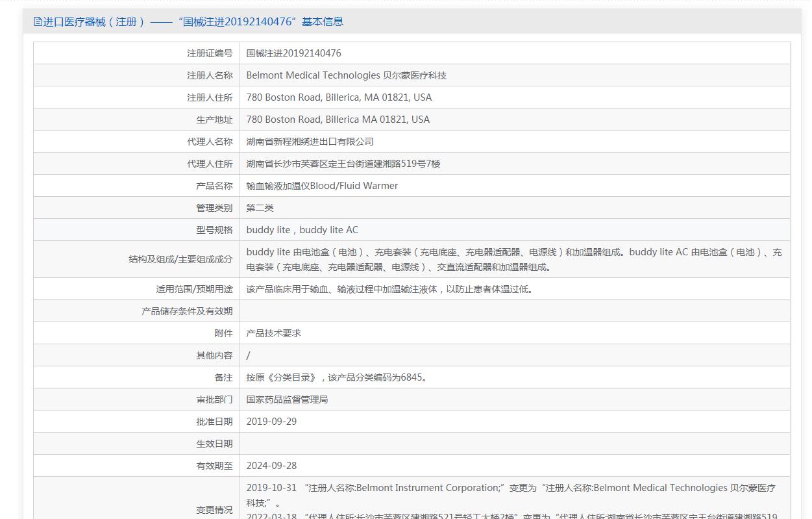
Task: Click the approval department 国家药品监督管理局
Action: [288, 399]
